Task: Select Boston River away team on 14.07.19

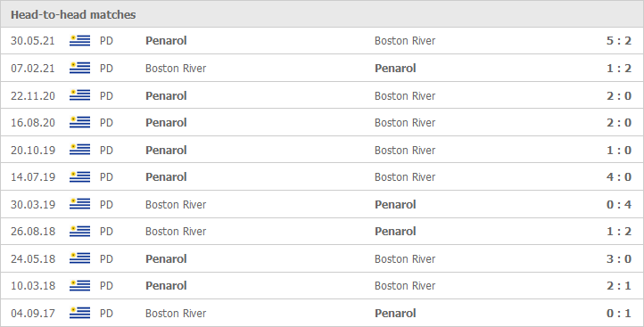Action: 405,176
